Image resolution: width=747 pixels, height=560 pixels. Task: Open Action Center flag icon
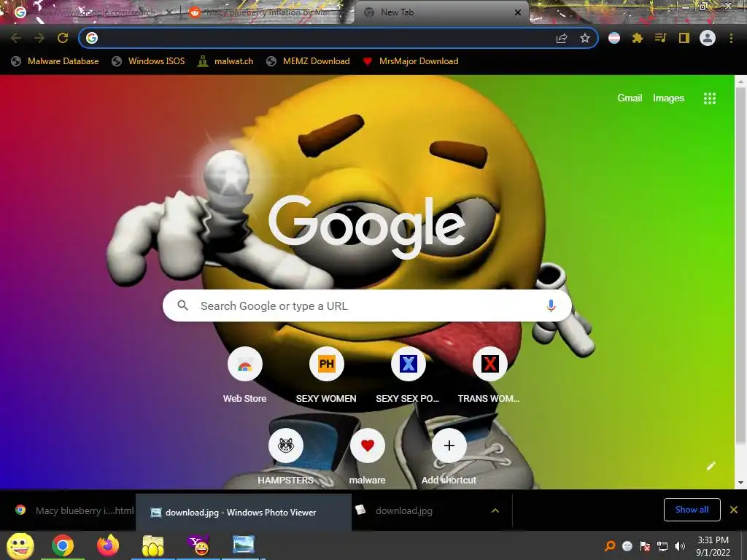click(x=645, y=545)
